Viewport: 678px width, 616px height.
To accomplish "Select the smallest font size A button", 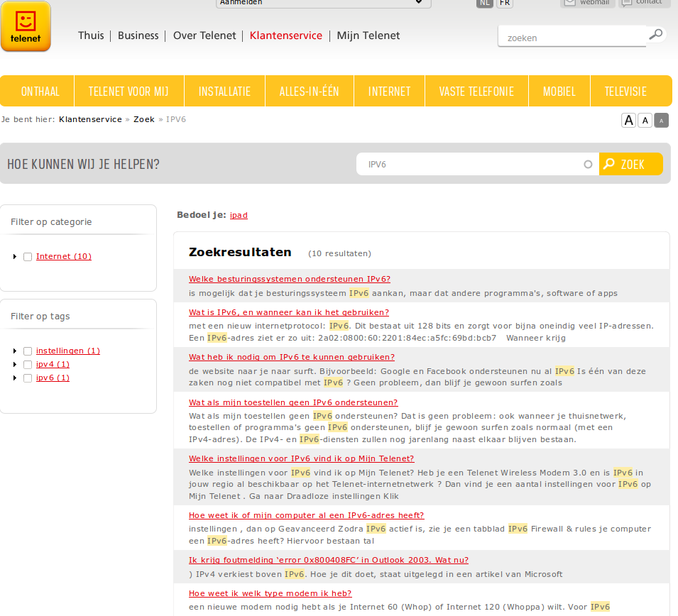I will [661, 120].
